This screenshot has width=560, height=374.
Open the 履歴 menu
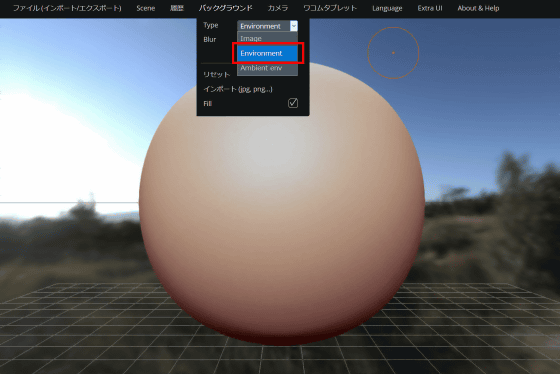177,8
